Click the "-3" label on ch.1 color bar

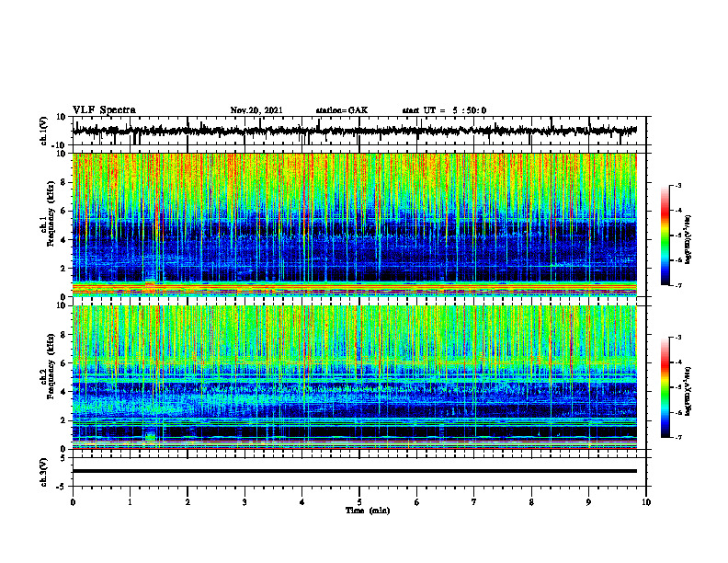678,185
